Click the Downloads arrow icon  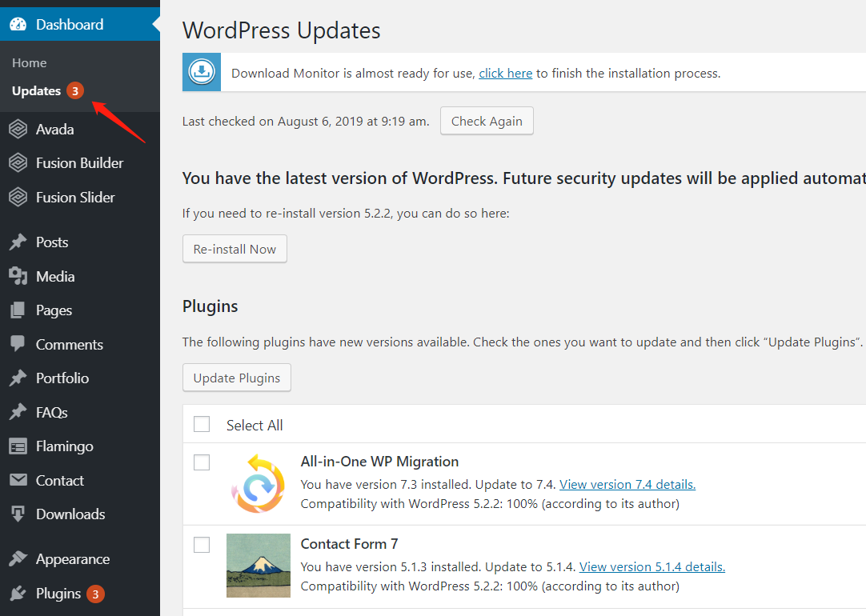(18, 514)
